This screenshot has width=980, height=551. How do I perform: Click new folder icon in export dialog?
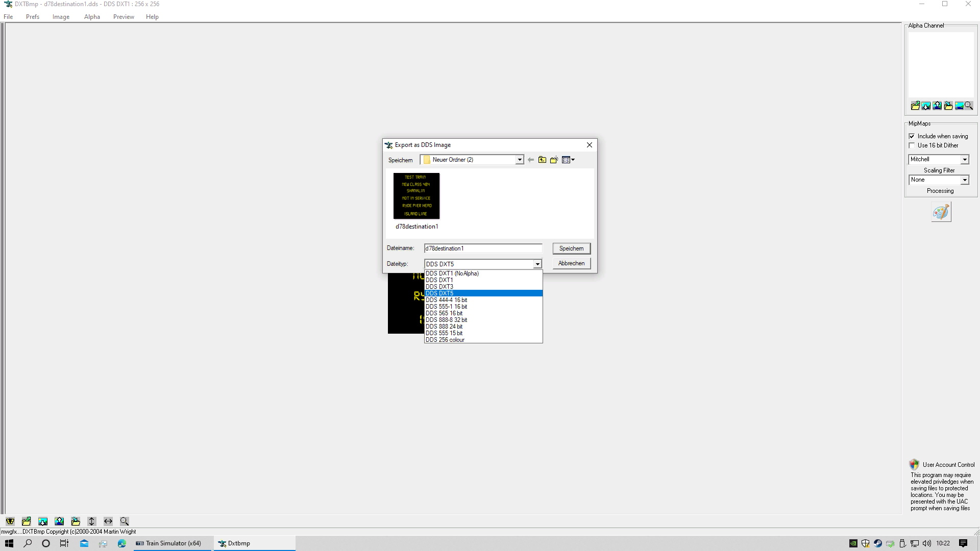tap(554, 160)
